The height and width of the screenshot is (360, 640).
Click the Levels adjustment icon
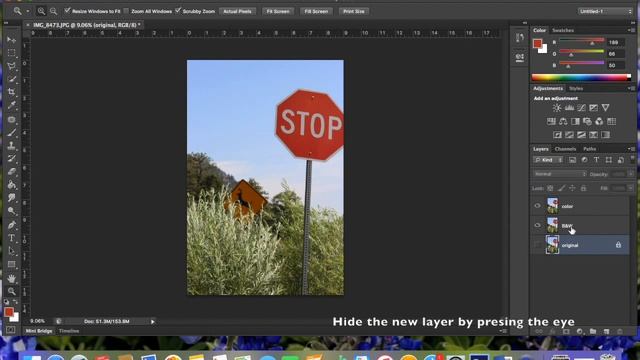[x=569, y=108]
